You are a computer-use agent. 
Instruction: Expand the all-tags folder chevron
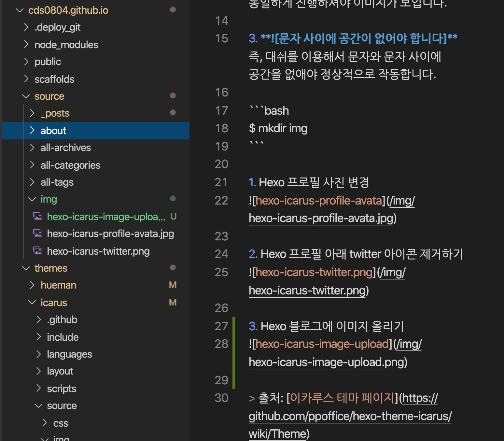(x=32, y=182)
